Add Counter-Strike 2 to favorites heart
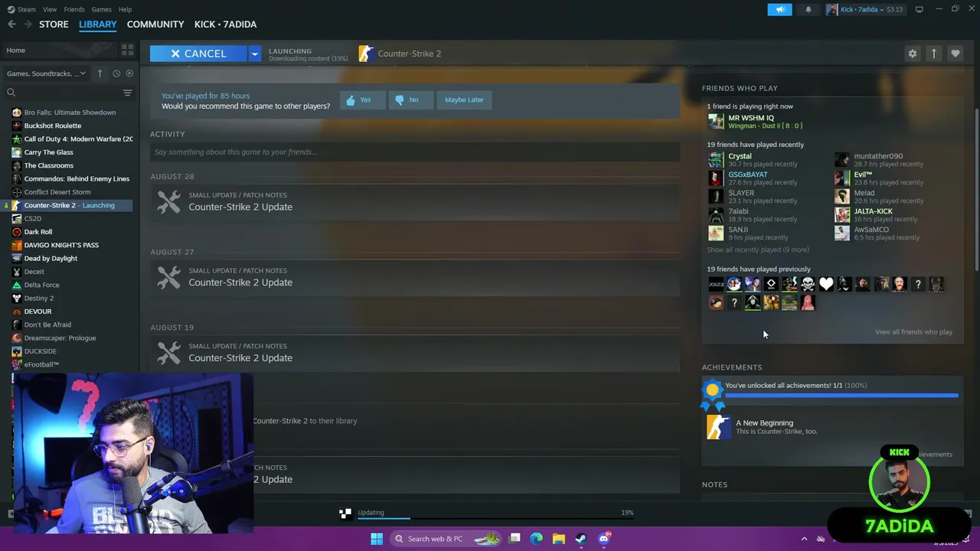This screenshot has height=551, width=980. (955, 54)
